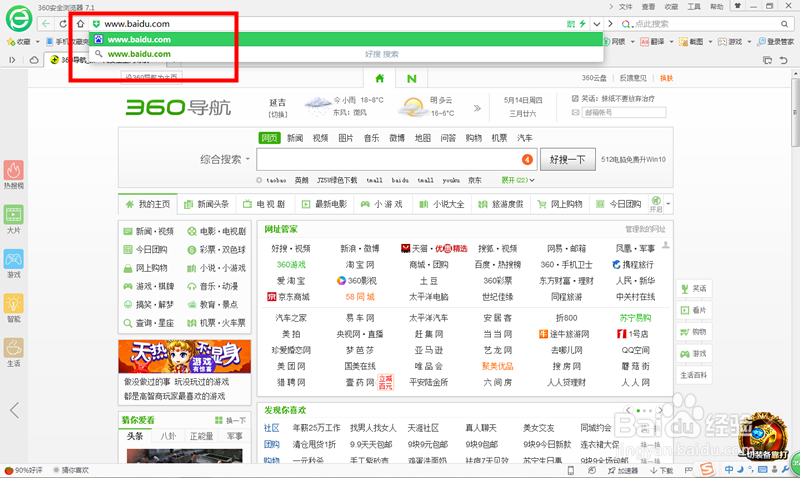800x478 pixels.
Task: Show previous 发现你喜欢 page arrow
Action: 629,410
